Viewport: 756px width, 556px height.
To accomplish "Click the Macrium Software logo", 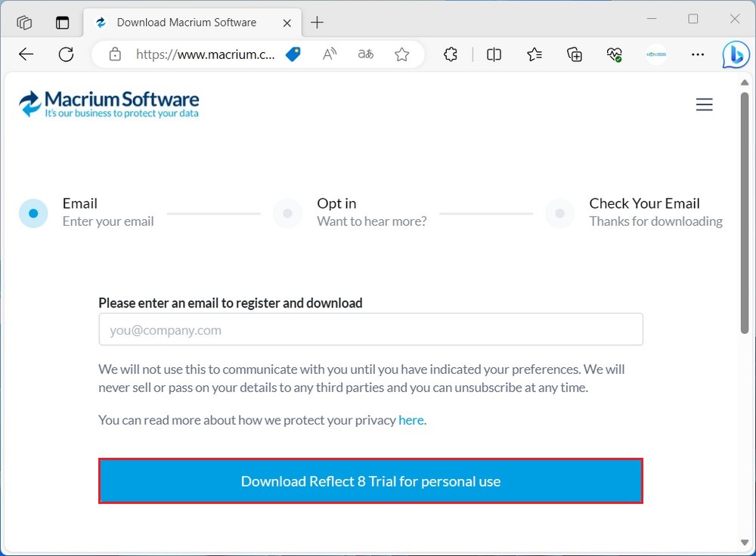I will coord(109,104).
